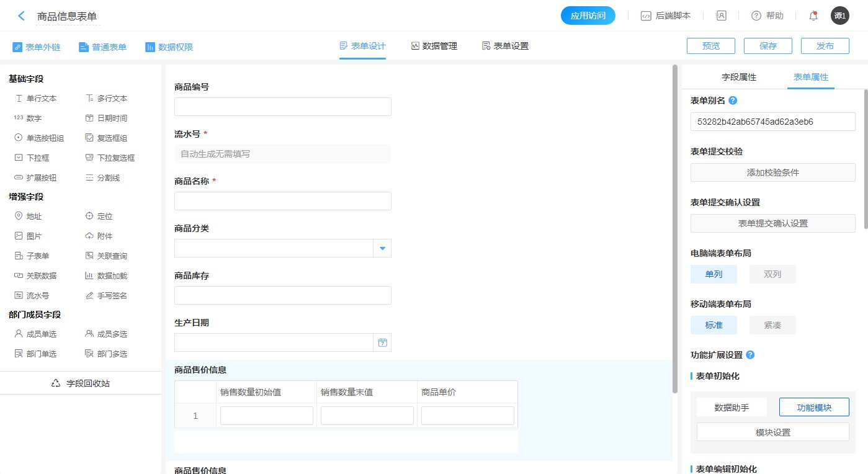This screenshot has height=474, width=868.
Task: Select 紧凑 mobile form layout
Action: (x=772, y=325)
